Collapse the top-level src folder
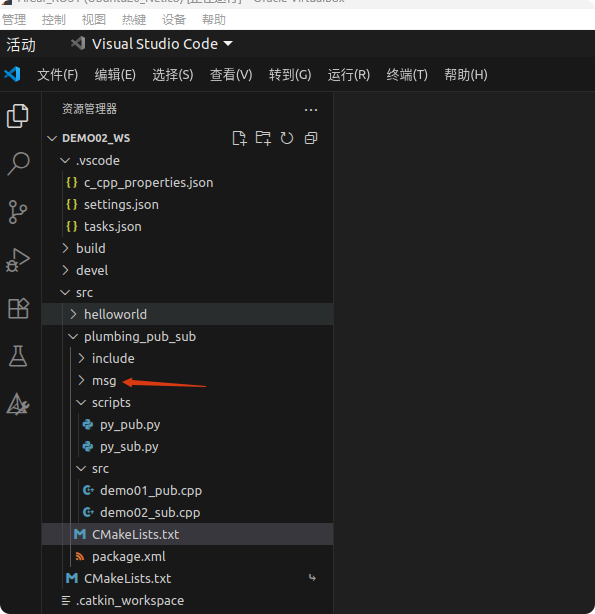The height and width of the screenshot is (614, 595). click(x=65, y=293)
